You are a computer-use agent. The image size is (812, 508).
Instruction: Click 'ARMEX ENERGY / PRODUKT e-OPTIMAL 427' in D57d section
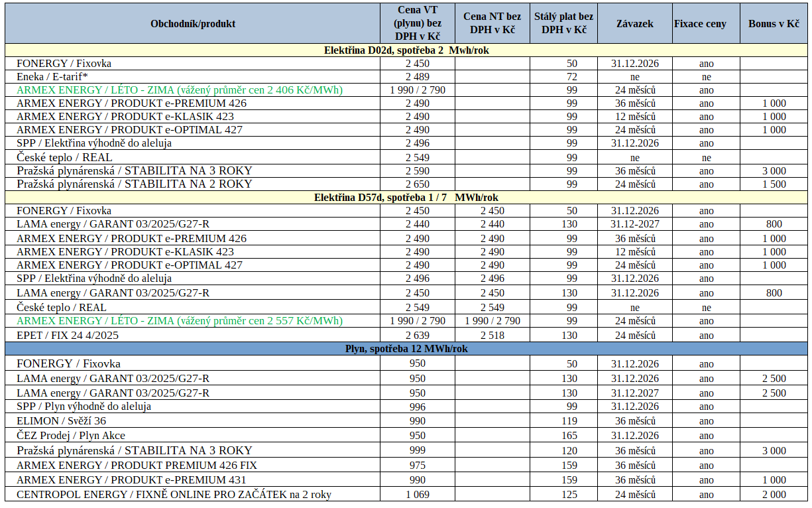pyautogui.click(x=129, y=265)
